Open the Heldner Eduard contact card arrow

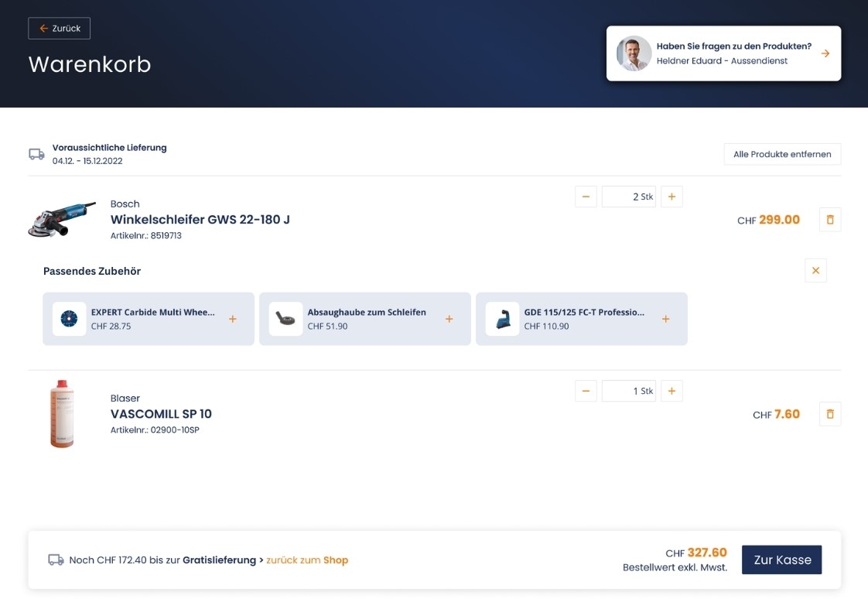click(x=825, y=53)
